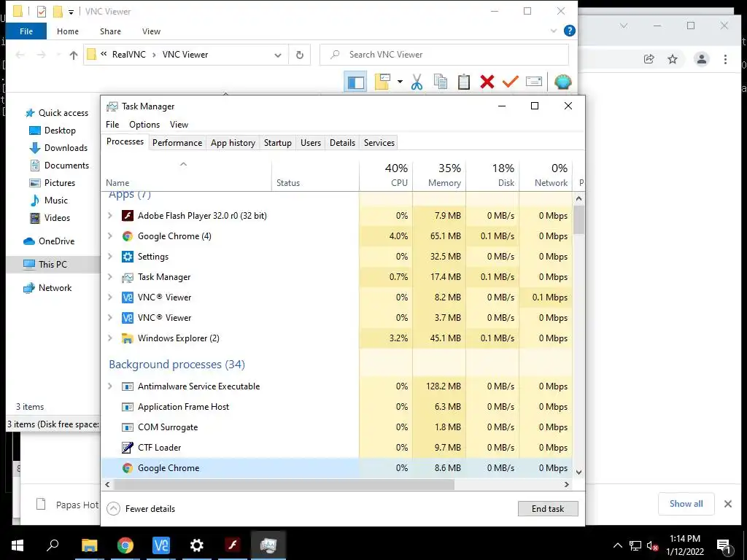The image size is (747, 560).
Task: Click the red X Delete icon in Explorer
Action: tap(487, 82)
